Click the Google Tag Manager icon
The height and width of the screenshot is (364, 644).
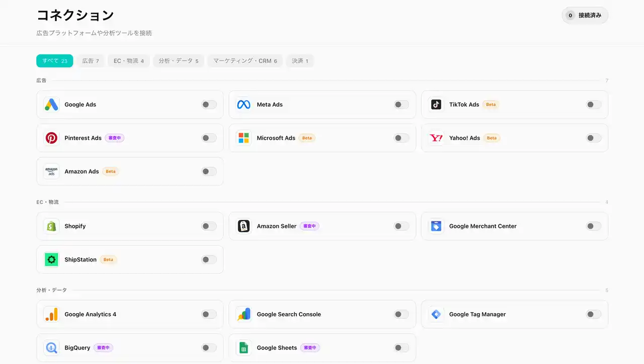point(436,314)
